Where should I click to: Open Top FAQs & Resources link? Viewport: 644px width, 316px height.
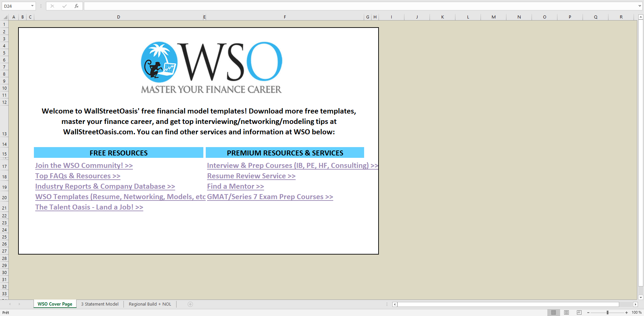tap(78, 176)
